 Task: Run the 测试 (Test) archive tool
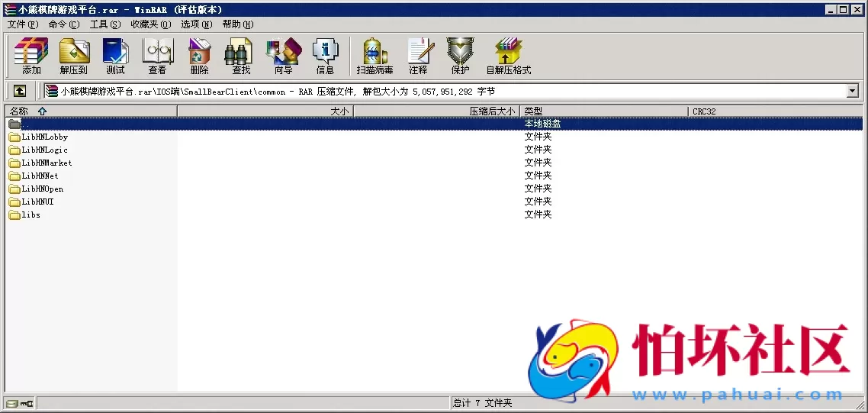click(x=115, y=56)
